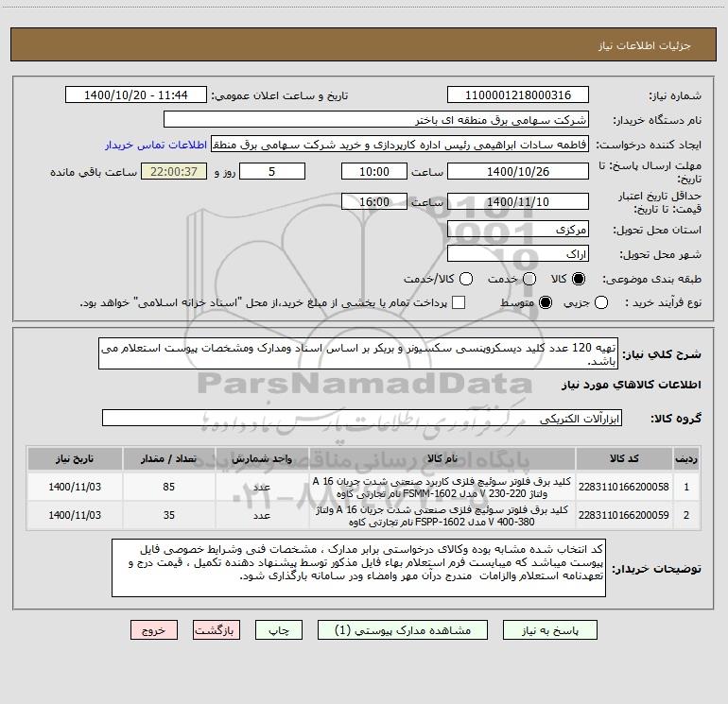Click the need date of row 1
The width and height of the screenshot is (728, 704).
(75, 487)
